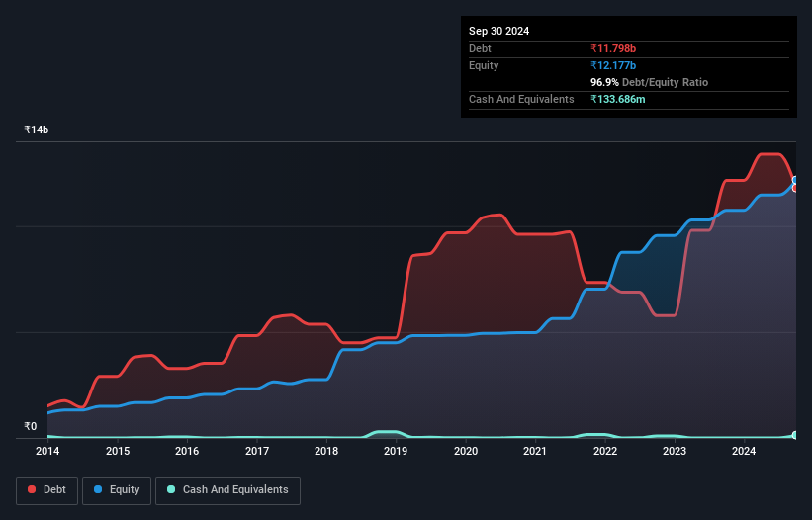
Task: Click the 2022 axis label
Action: [605, 451]
